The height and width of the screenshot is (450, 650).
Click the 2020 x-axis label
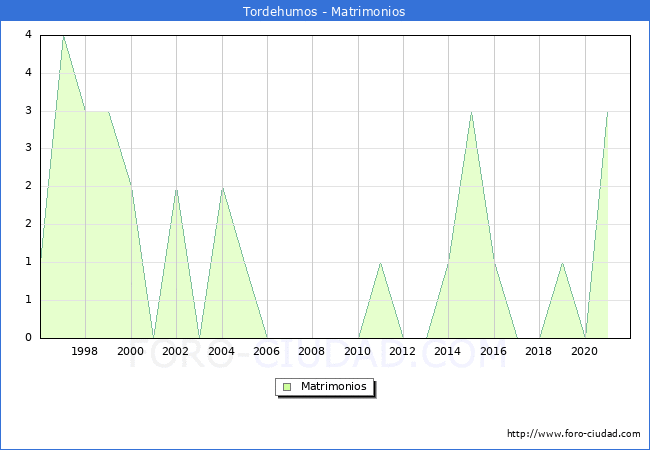pos(585,351)
